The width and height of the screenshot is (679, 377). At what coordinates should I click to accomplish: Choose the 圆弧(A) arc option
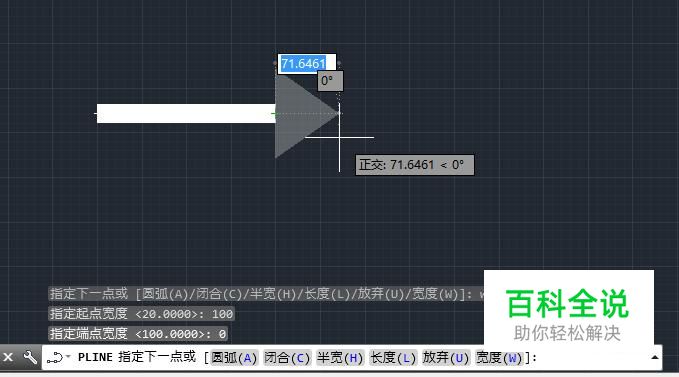(234, 358)
